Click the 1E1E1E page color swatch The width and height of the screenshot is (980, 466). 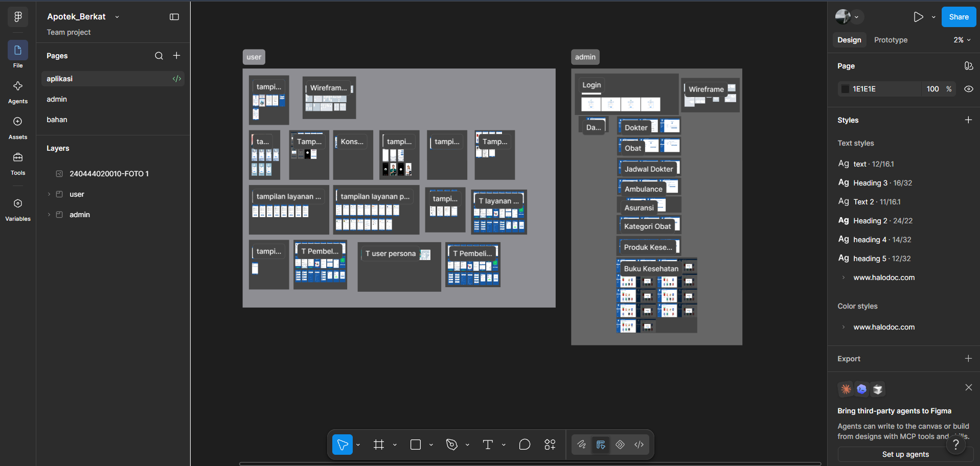[x=845, y=89]
